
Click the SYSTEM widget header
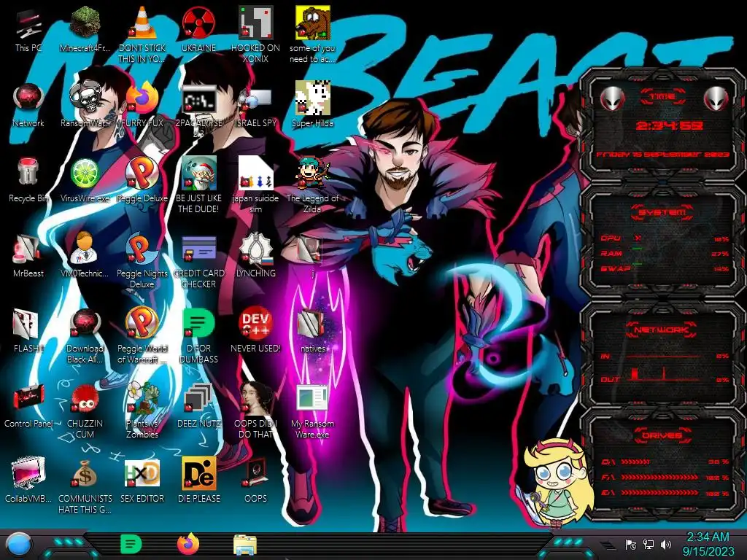point(662,212)
